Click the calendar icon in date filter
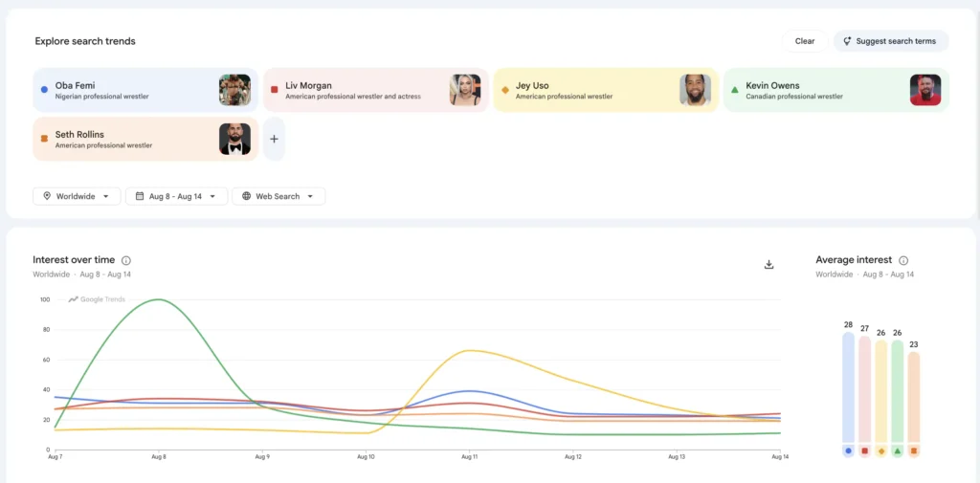 [140, 196]
